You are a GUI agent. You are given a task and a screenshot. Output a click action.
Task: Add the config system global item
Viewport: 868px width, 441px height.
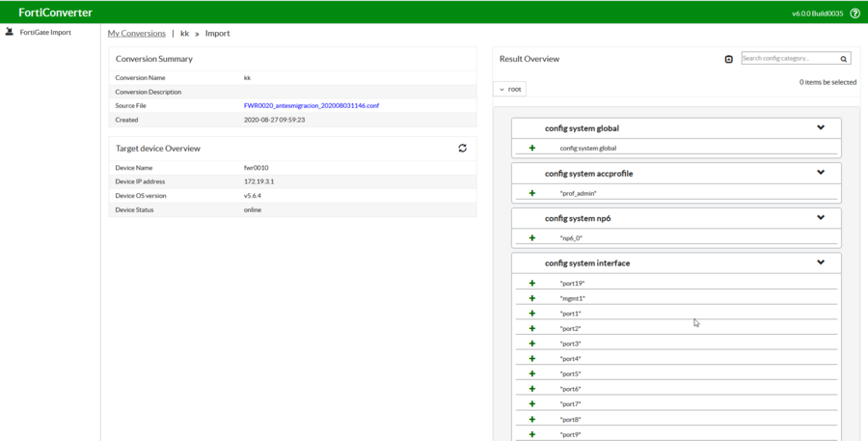pyautogui.click(x=531, y=149)
